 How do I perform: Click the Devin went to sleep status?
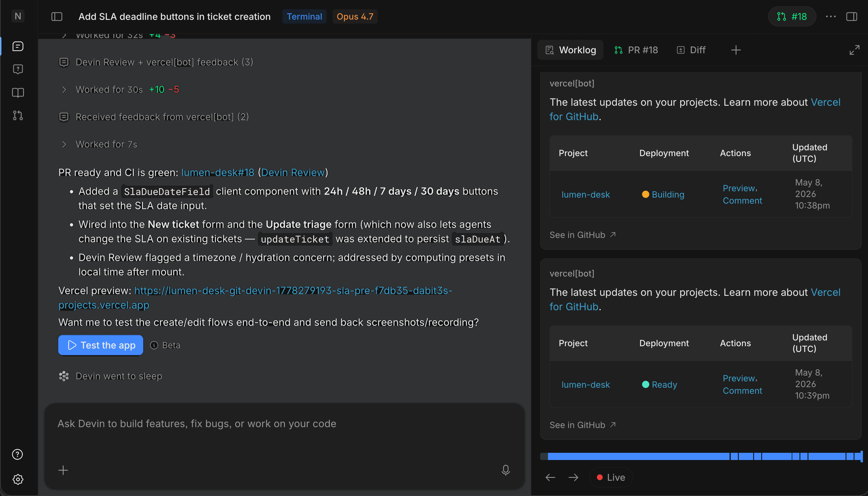(x=110, y=376)
